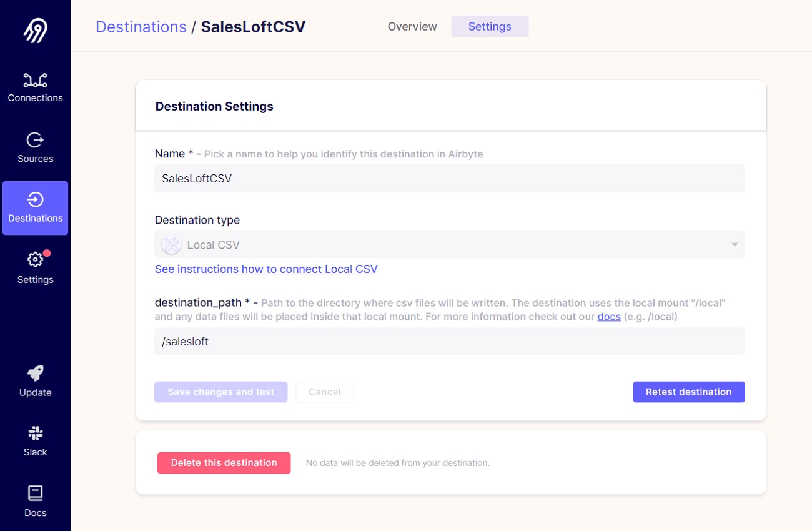Open See instructions how to connect link
Image resolution: width=812 pixels, height=531 pixels.
pos(266,269)
